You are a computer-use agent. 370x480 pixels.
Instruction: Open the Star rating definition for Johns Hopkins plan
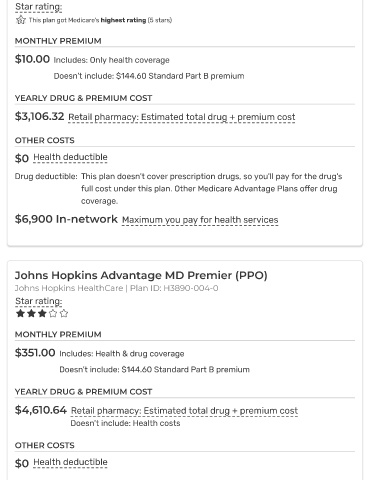[39, 301]
